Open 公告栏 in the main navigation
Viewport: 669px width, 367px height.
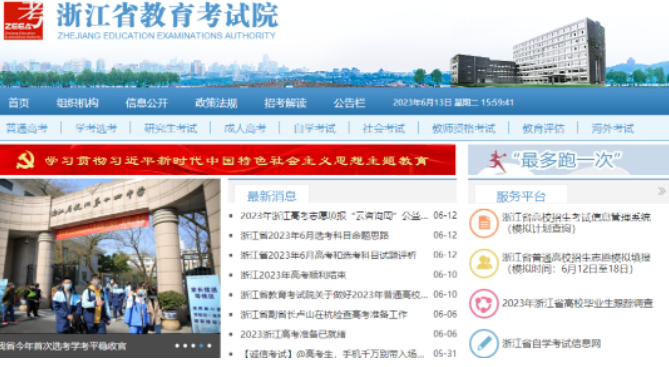349,103
